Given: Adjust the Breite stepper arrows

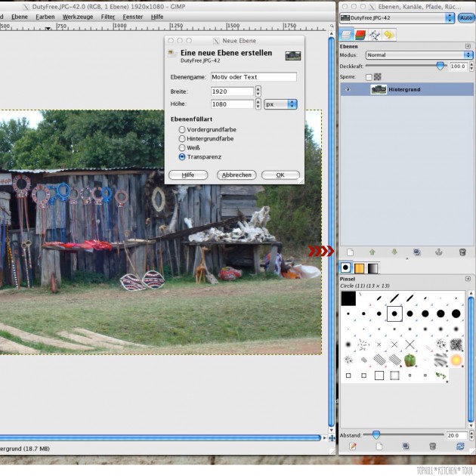Looking at the screenshot, I should pyautogui.click(x=258, y=91).
